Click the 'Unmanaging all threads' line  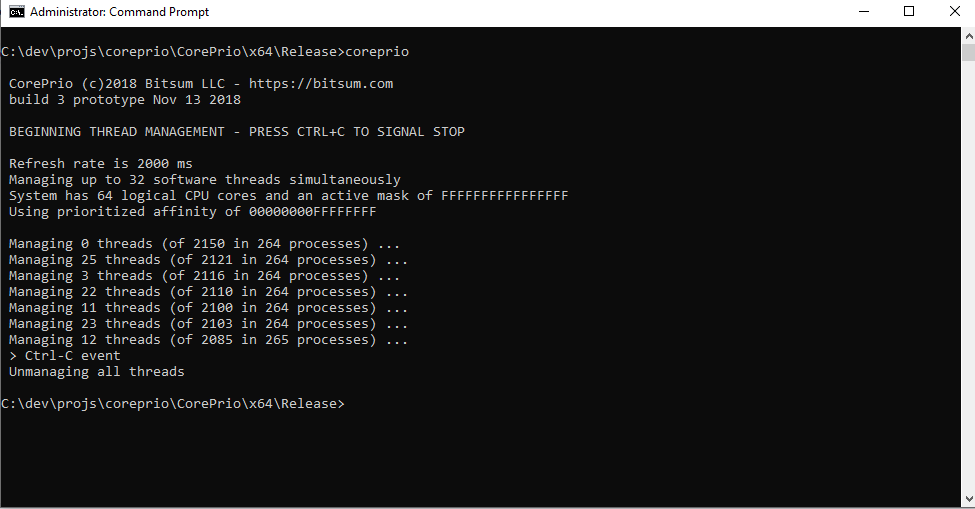point(96,372)
